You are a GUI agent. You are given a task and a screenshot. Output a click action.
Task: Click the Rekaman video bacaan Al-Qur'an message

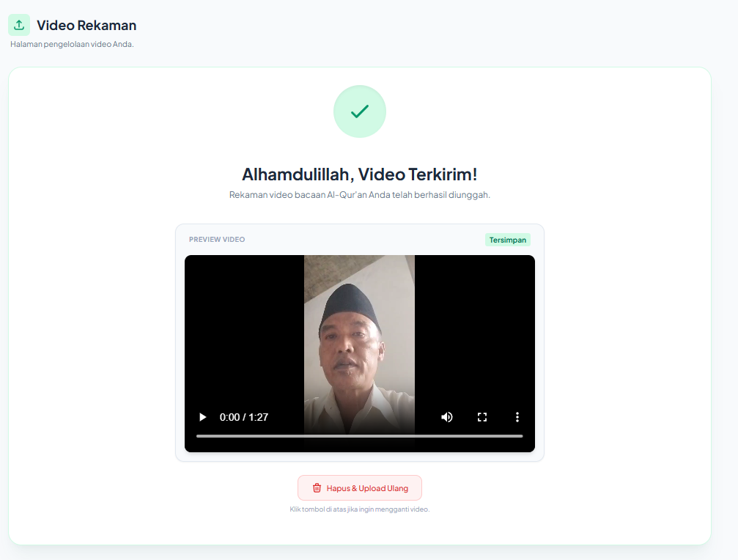[x=359, y=195]
